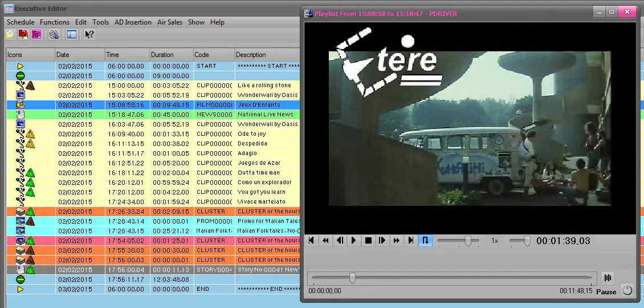Click the film reel toolbar icon

pos(54,35)
